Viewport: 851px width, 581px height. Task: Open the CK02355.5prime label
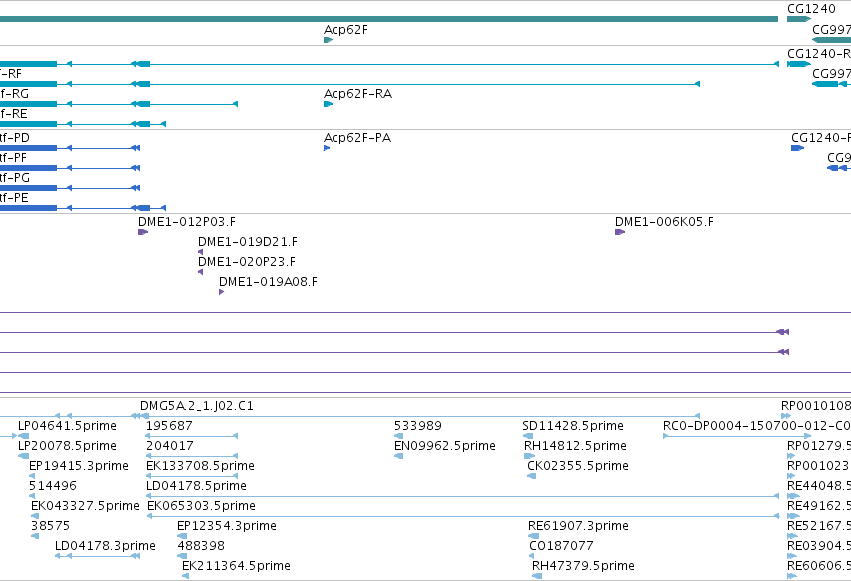[578, 466]
